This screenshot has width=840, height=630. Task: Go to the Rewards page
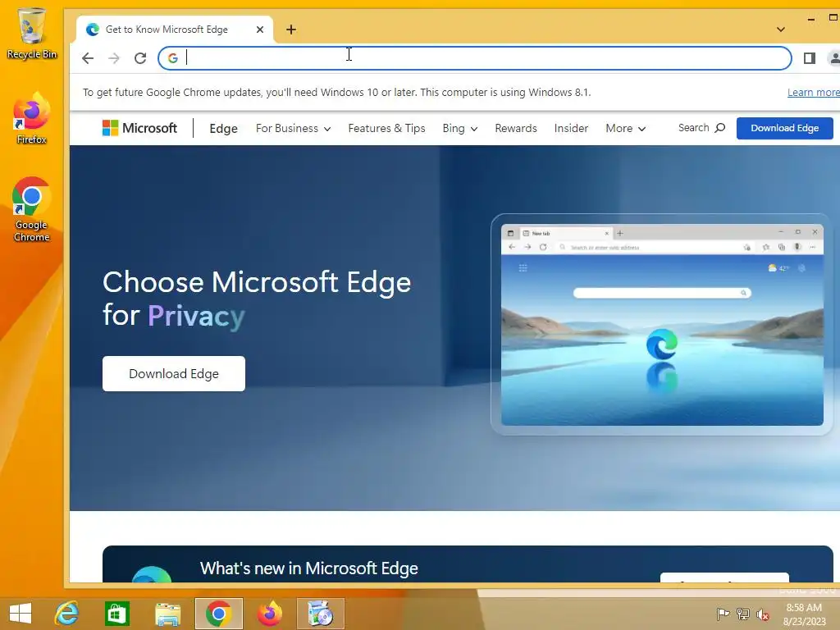tap(515, 128)
